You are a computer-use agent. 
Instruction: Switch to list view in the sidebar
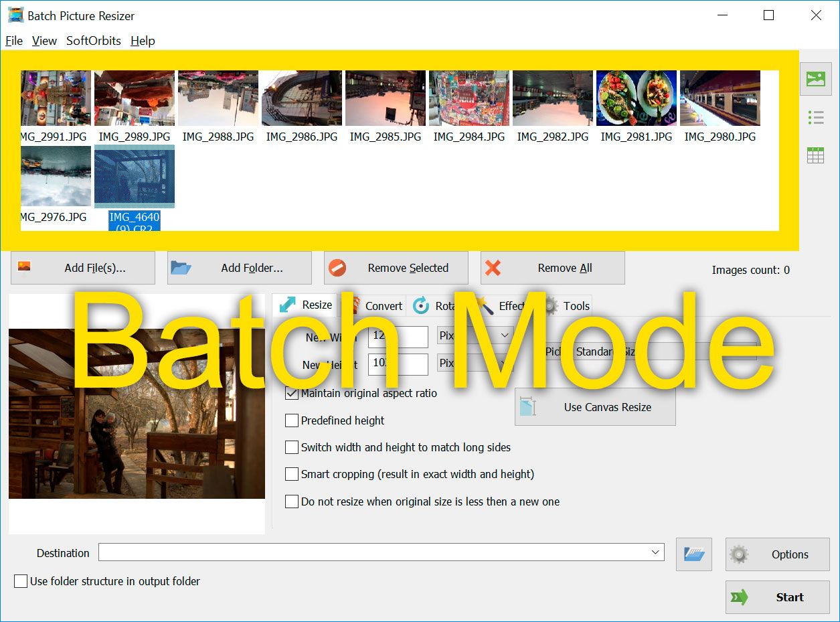[815, 116]
